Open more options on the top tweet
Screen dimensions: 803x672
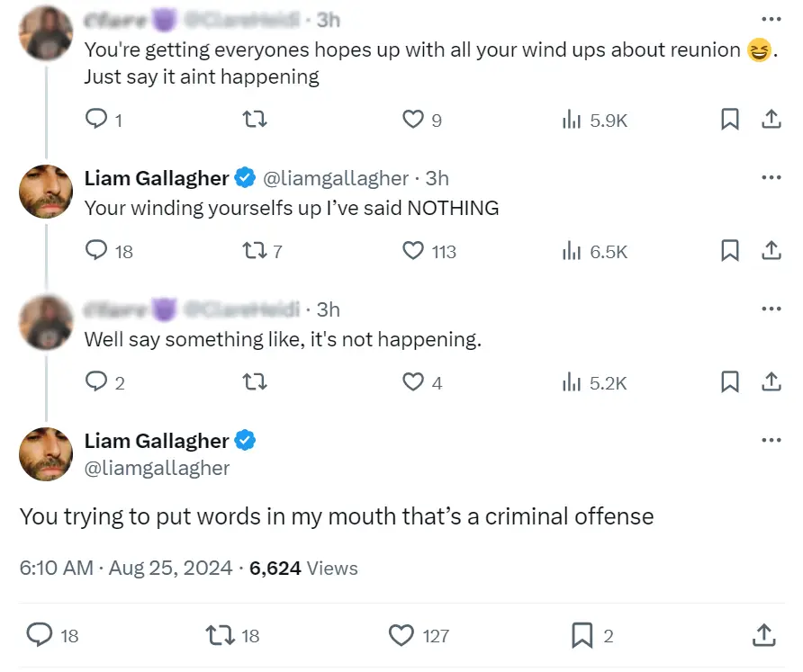tap(771, 18)
